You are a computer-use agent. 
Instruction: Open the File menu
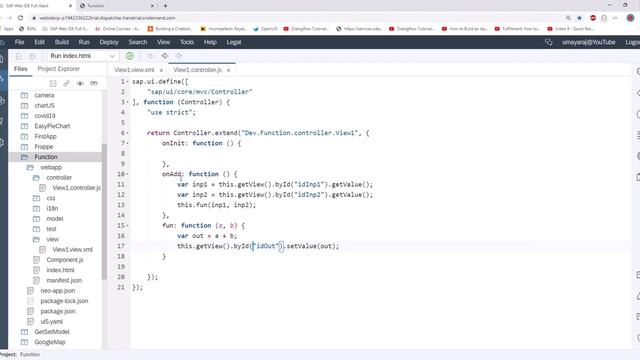(20, 42)
